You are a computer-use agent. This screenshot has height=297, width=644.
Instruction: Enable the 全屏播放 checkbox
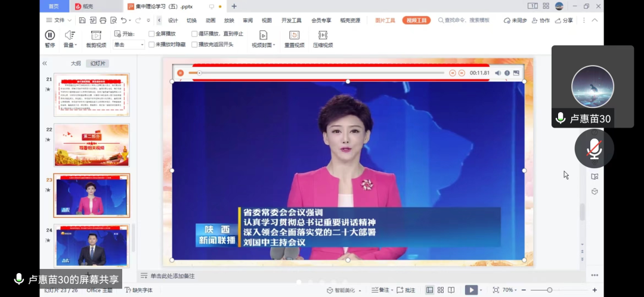[151, 34]
